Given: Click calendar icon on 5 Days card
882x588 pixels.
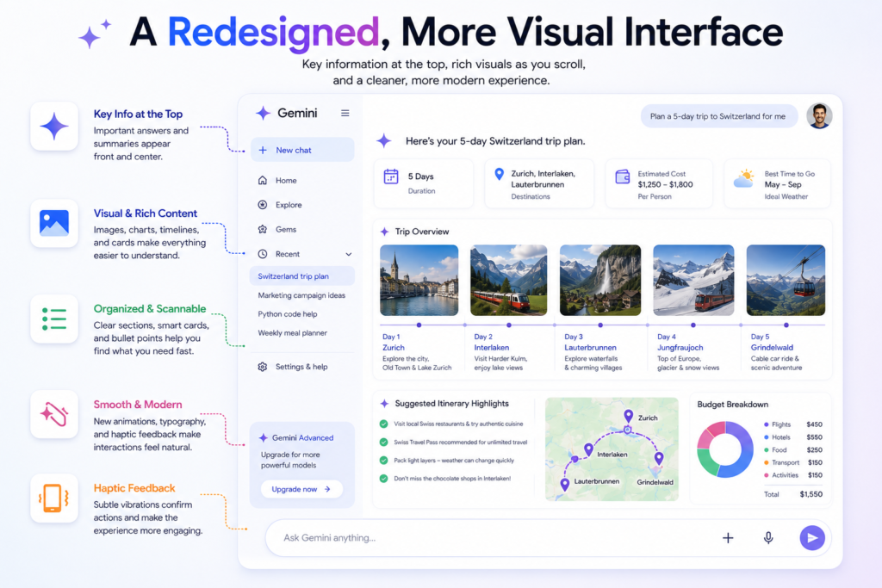Looking at the screenshot, I should 391,176.
